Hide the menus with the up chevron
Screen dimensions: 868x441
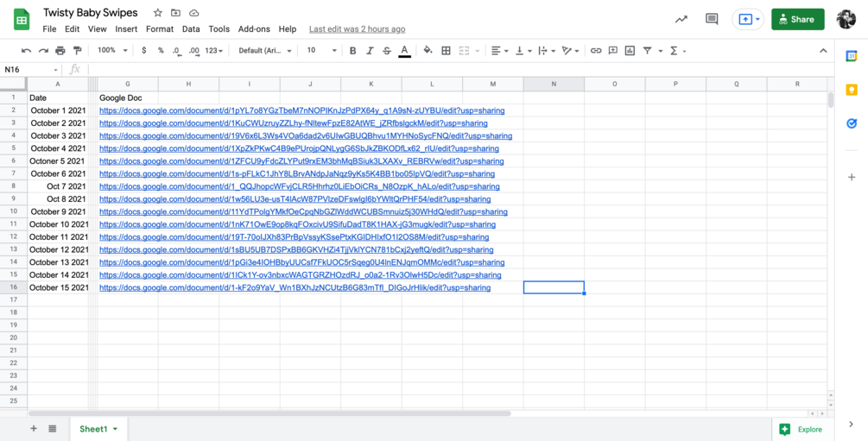(823, 50)
